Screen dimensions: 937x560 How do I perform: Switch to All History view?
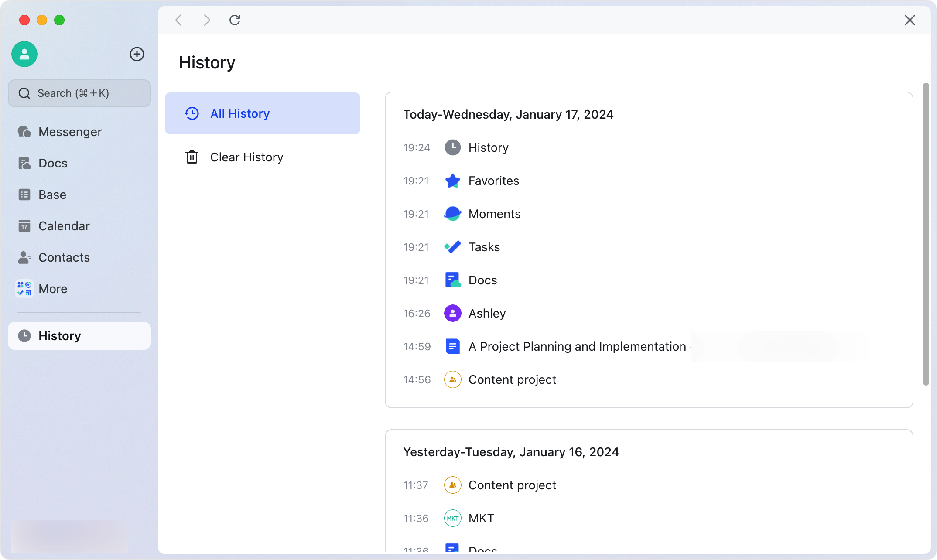pyautogui.click(x=240, y=113)
